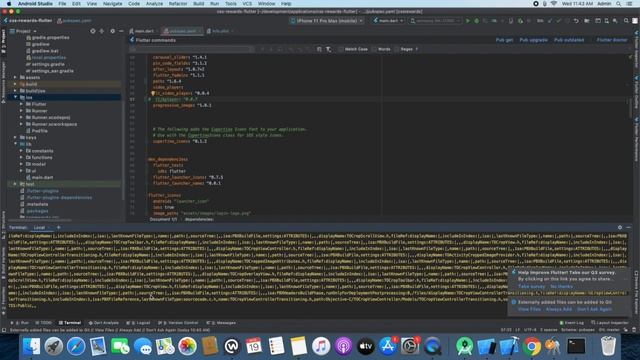Open the Event Log in the status bar
This screenshot has width=640, height=360.
coord(571,323)
